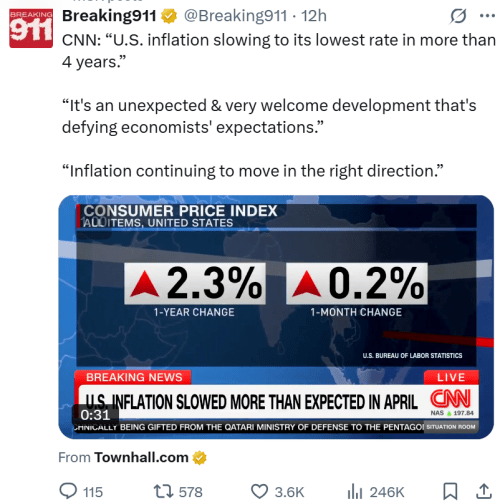Screen dimensions: 500x504
Task: Click the Grok explain post icon
Action: [458, 16]
